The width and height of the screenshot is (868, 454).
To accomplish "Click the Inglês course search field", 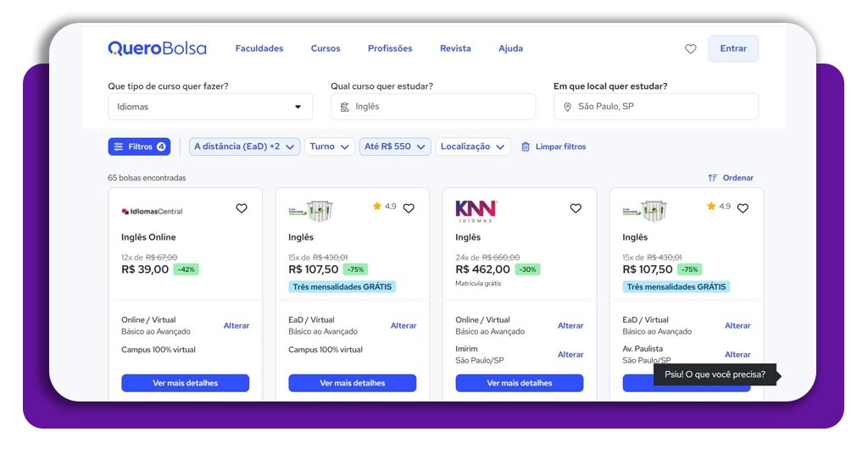I will pos(433,107).
